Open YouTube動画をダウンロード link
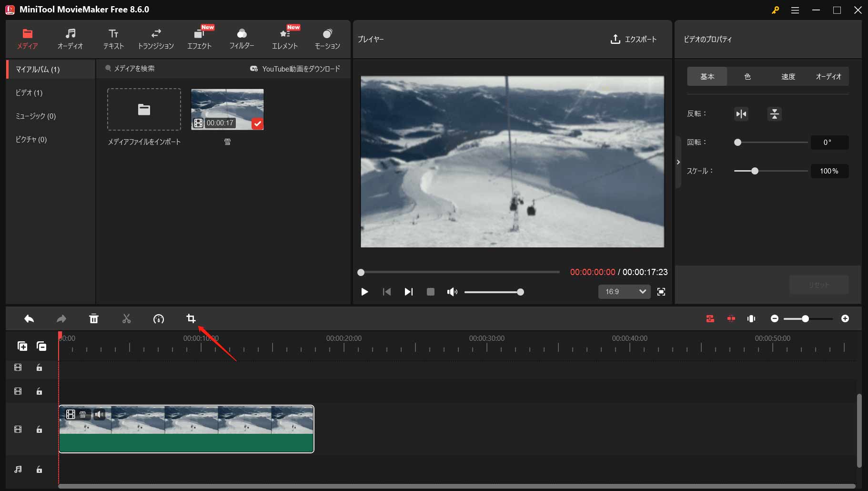The image size is (868, 491). pyautogui.click(x=295, y=69)
